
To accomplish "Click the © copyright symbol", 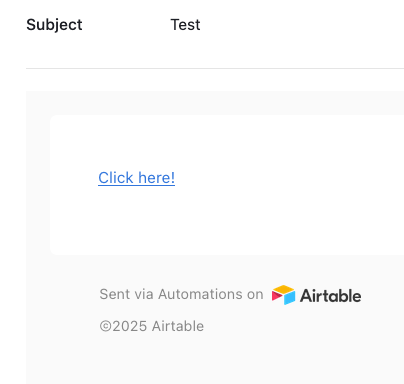I will (105, 326).
